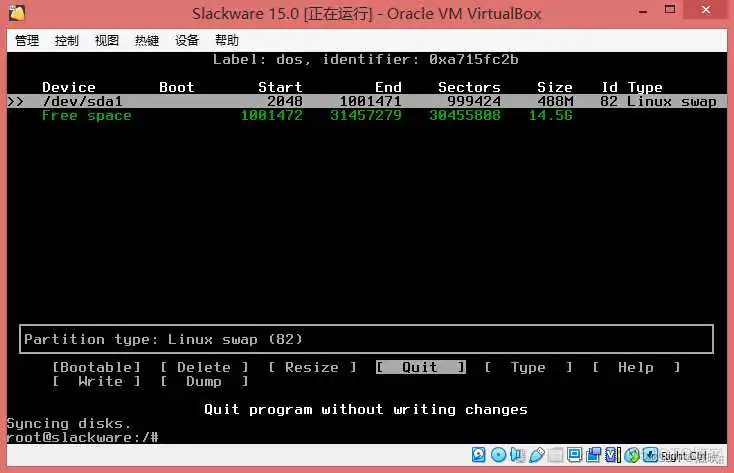734x473 pixels.
Task: Select the Bootable option in cfdisk
Action: pos(96,367)
